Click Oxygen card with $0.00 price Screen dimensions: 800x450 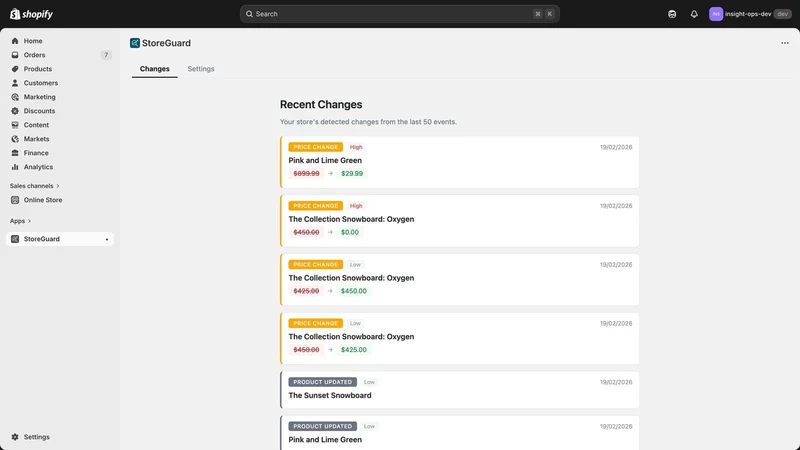pos(459,221)
